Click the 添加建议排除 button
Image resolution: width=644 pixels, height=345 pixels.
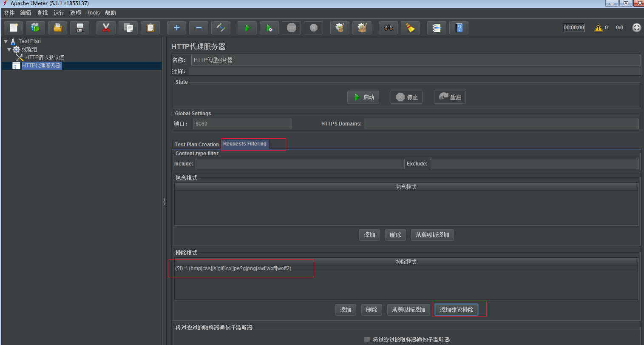(457, 310)
